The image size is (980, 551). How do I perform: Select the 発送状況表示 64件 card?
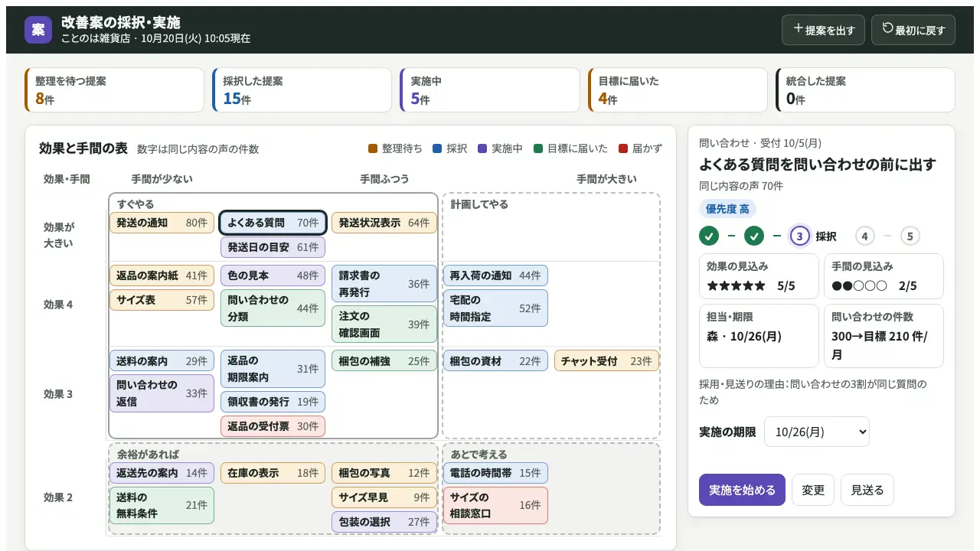384,223
